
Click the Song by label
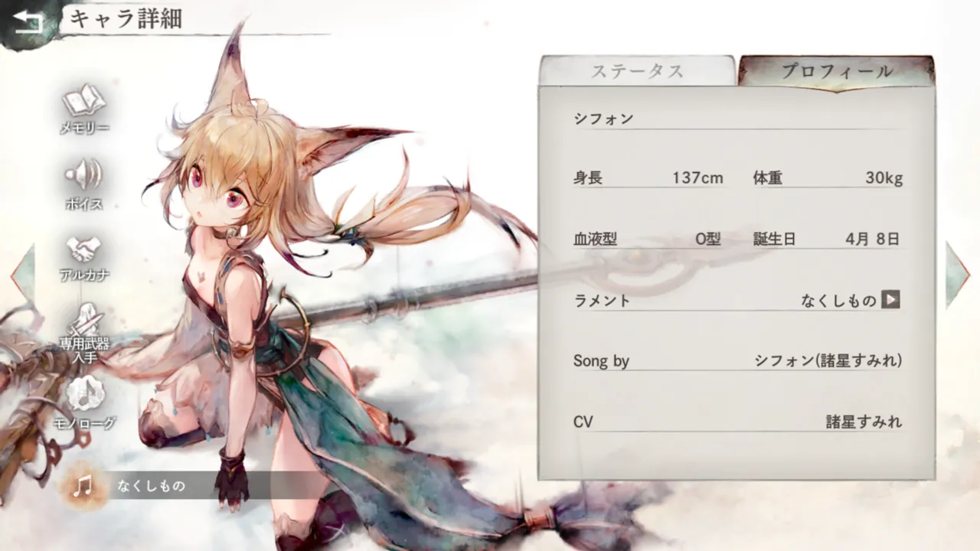(601, 361)
